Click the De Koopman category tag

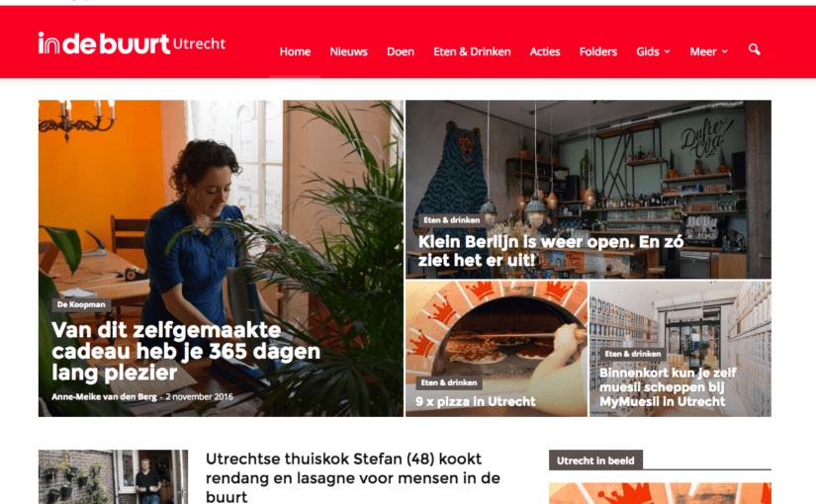tap(81, 304)
